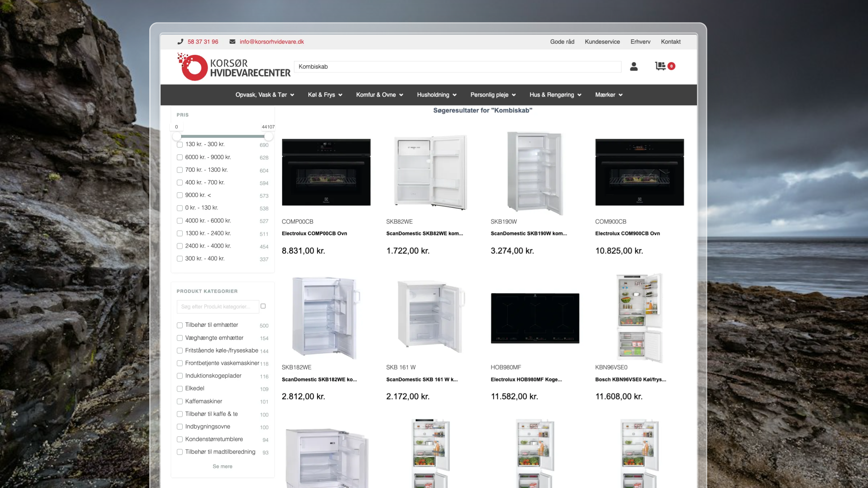Check the 6000 kr. - 9000 kr. filter
Screen dimensions: 868x488
pyautogui.click(x=180, y=157)
